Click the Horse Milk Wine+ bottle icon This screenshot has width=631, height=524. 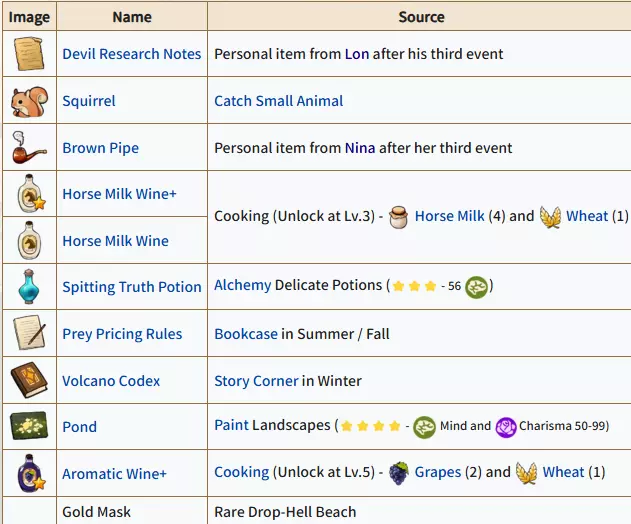pyautogui.click(x=28, y=194)
